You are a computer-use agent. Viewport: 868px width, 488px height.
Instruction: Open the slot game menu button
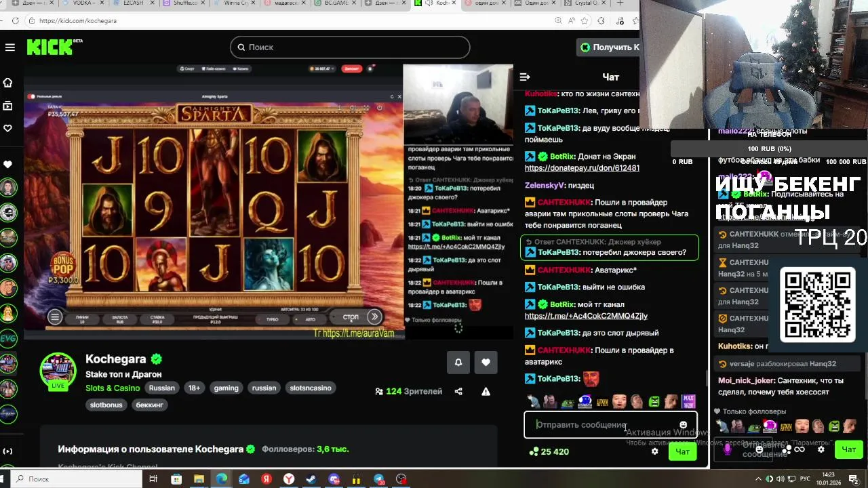56,317
